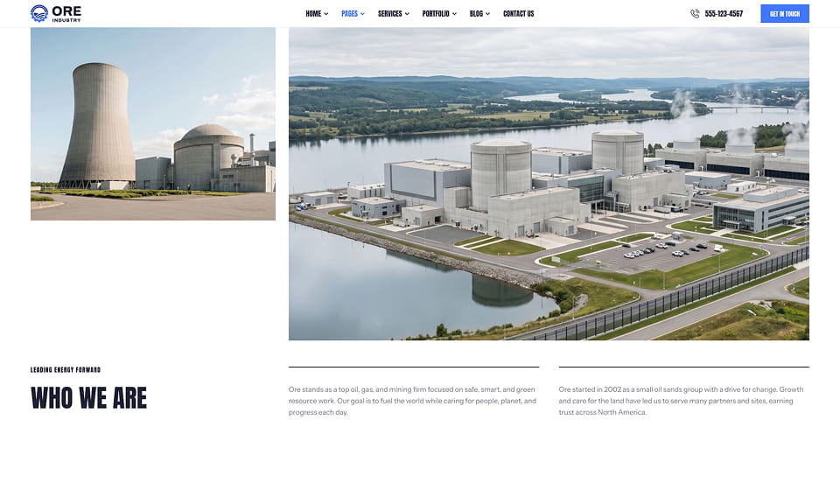Open the Services dropdown chevron

(x=407, y=14)
